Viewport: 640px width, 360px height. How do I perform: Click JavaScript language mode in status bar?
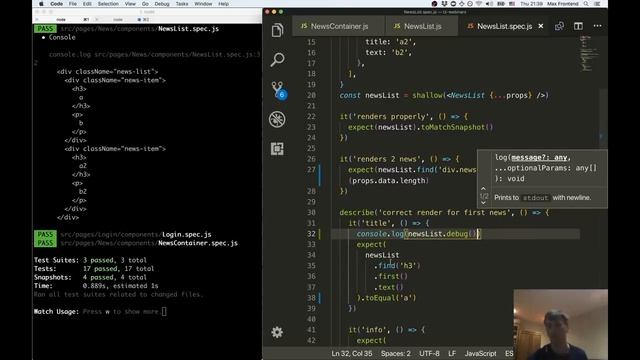(480, 353)
